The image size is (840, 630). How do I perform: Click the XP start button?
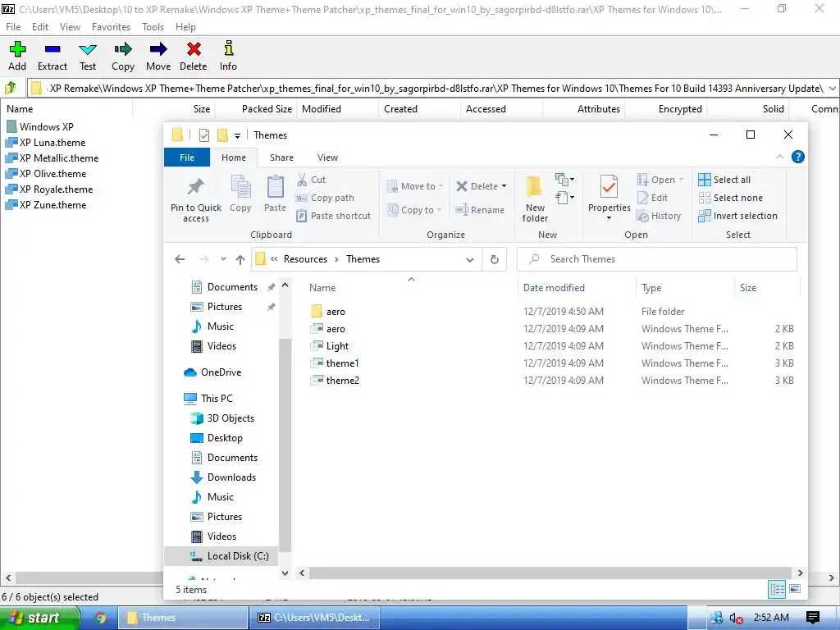point(39,618)
